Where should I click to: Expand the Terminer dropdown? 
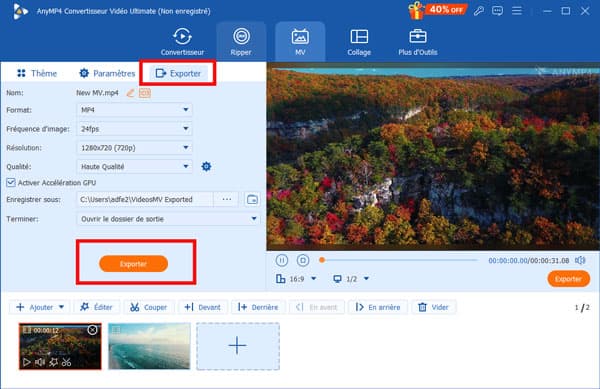point(168,219)
